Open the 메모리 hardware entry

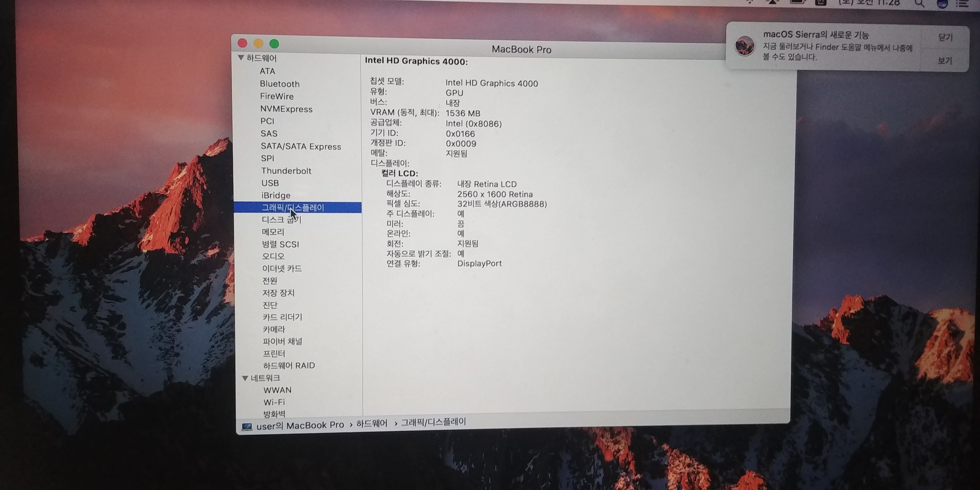point(273,232)
